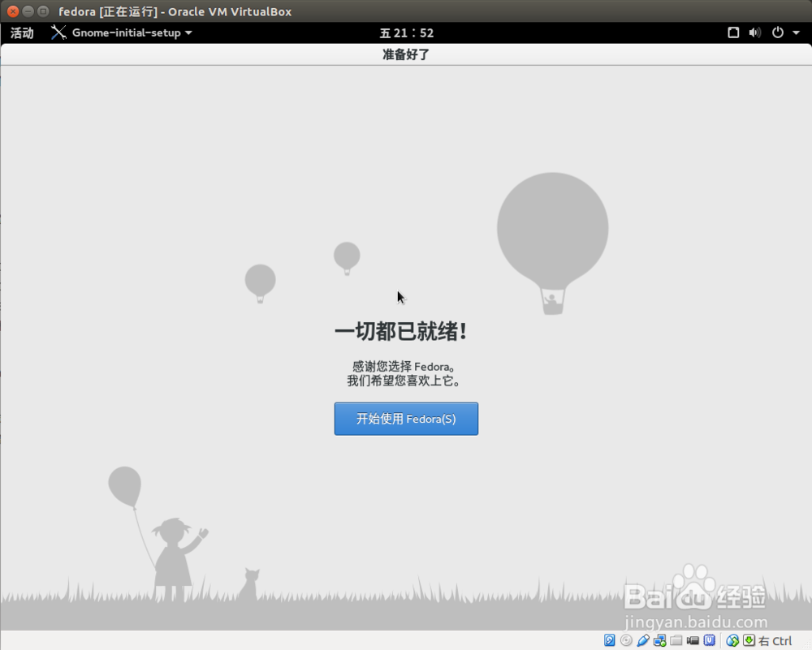Click the VirtualBox hard disk activity icon

[x=610, y=640]
